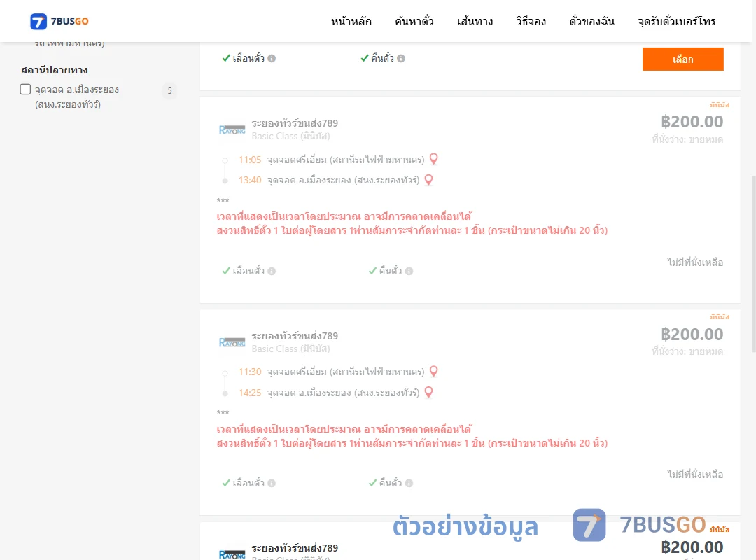
Task: Go to เส้นทาง in navigation
Action: click(x=475, y=21)
